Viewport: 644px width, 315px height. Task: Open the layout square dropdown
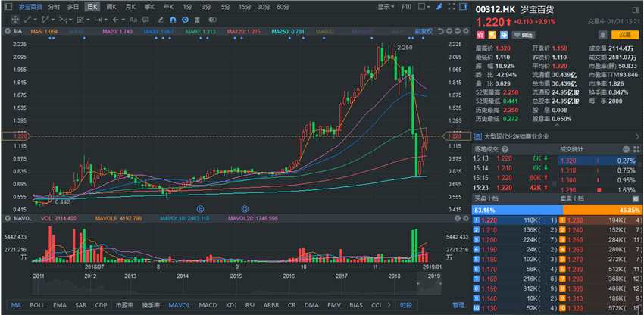tap(424, 7)
